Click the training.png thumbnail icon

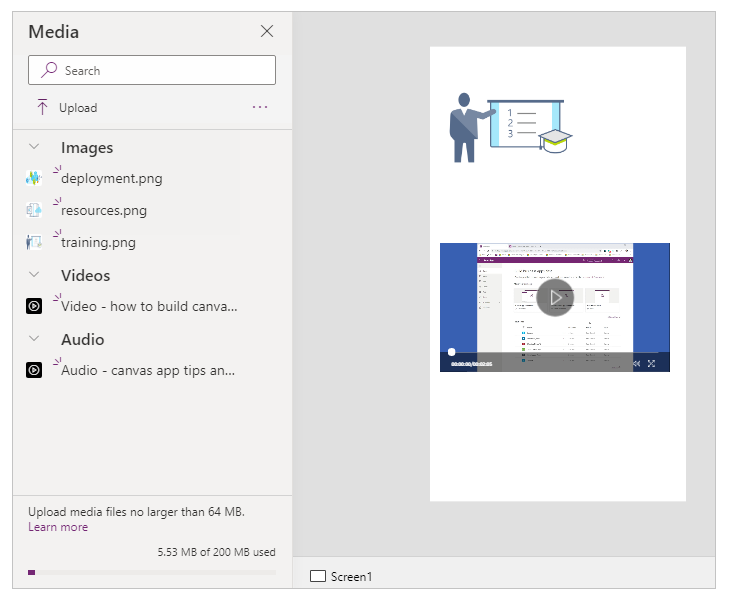pyautogui.click(x=34, y=242)
